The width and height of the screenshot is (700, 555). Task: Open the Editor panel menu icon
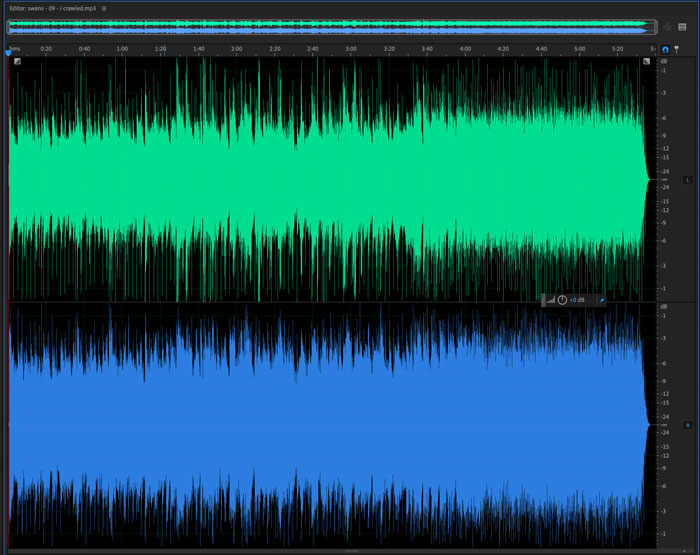[x=104, y=8]
